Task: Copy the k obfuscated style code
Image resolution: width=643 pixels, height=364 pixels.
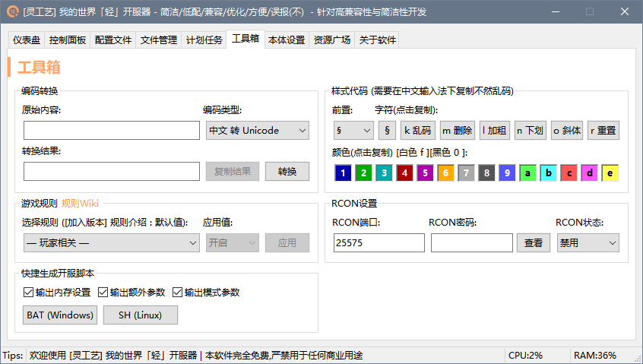Action: 417,131
